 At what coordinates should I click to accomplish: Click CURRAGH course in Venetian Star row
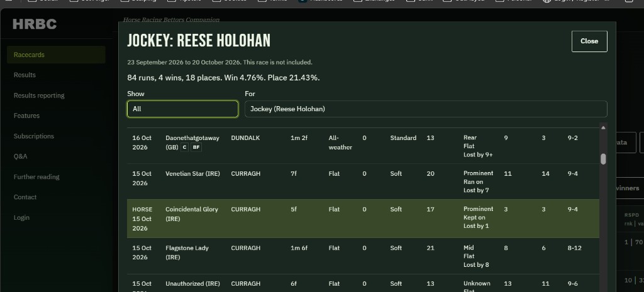(x=246, y=173)
